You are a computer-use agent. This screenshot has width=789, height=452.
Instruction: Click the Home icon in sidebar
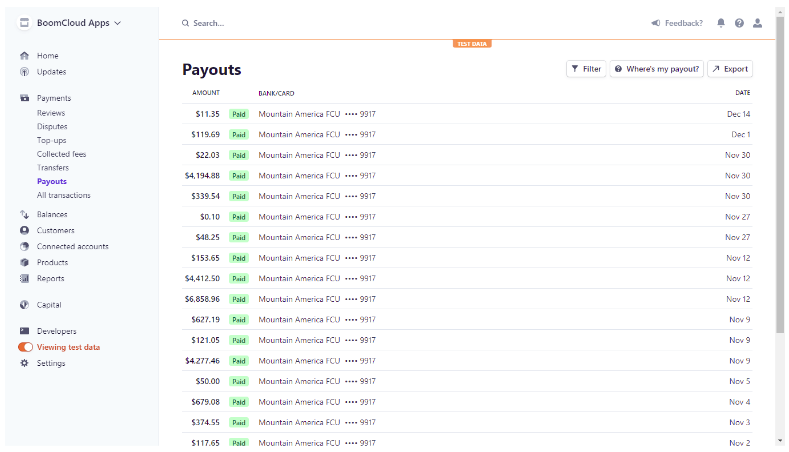[24, 56]
